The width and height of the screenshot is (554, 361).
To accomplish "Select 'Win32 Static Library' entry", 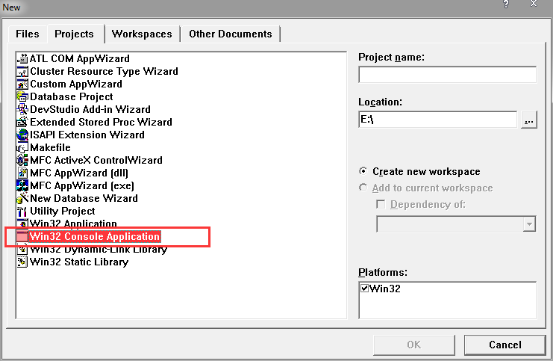I will (79, 262).
